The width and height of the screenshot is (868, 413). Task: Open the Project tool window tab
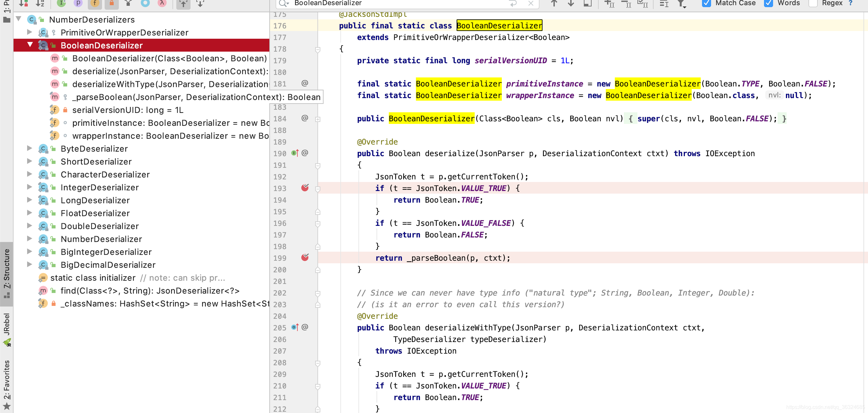click(x=6, y=12)
